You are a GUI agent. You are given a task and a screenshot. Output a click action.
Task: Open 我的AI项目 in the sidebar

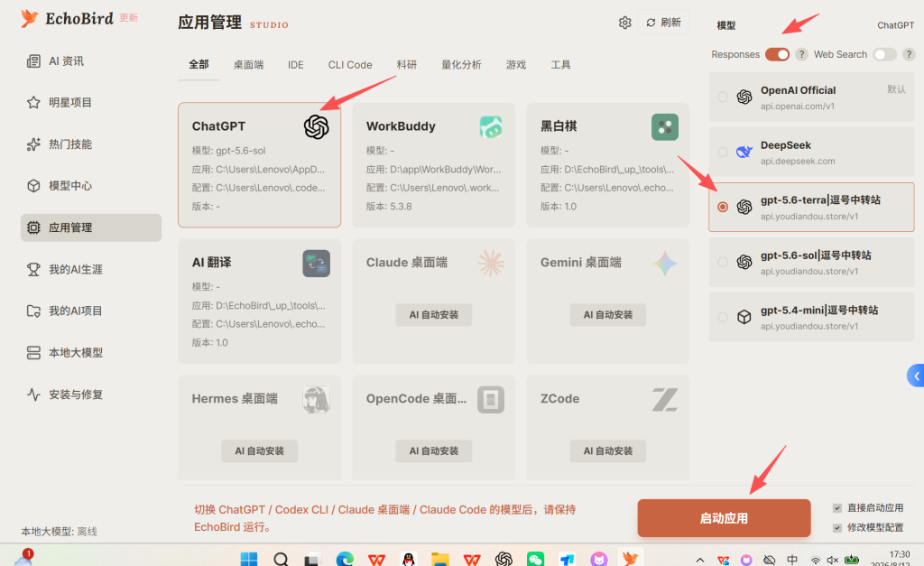[x=91, y=311]
